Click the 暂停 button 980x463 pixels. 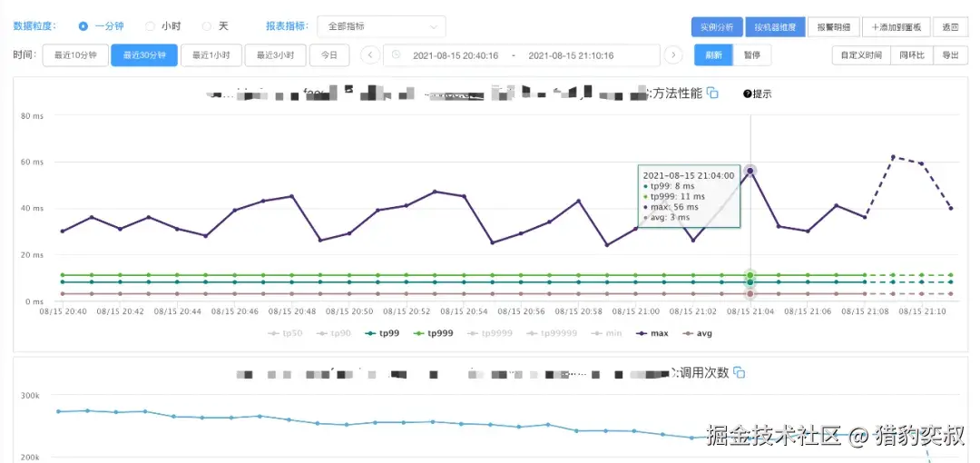tap(752, 55)
